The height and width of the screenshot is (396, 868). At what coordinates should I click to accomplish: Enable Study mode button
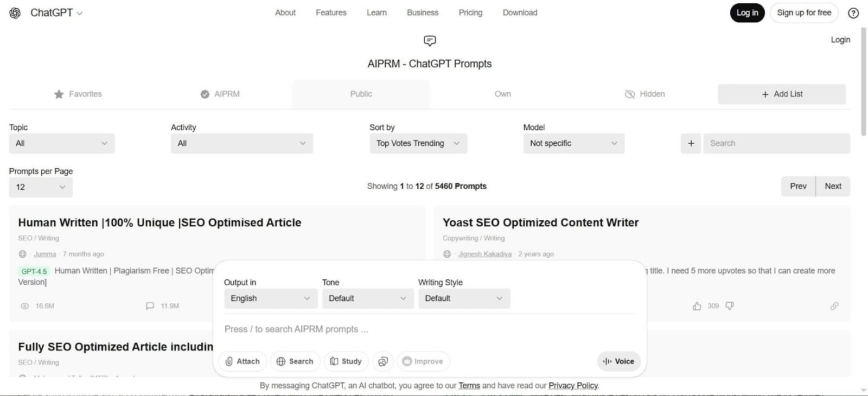346,361
